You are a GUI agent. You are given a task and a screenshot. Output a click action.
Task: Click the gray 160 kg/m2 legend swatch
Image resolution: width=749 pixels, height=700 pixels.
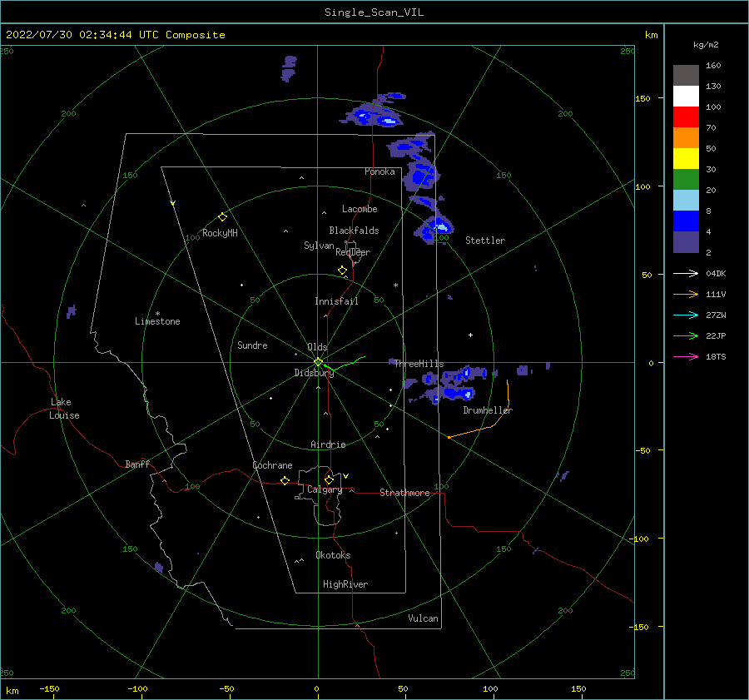(x=686, y=76)
